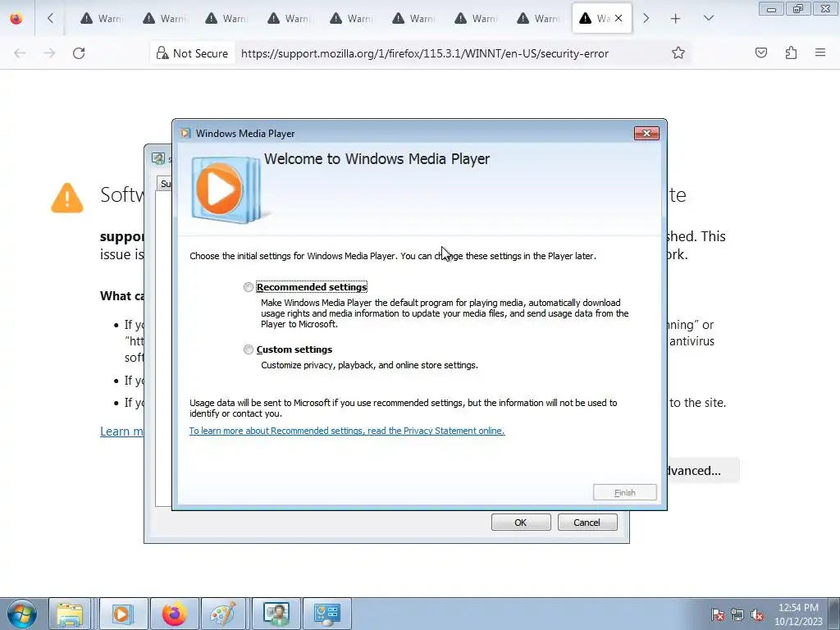Expand the list all tabs dropdown
This screenshot has height=630, width=840.
pos(708,18)
